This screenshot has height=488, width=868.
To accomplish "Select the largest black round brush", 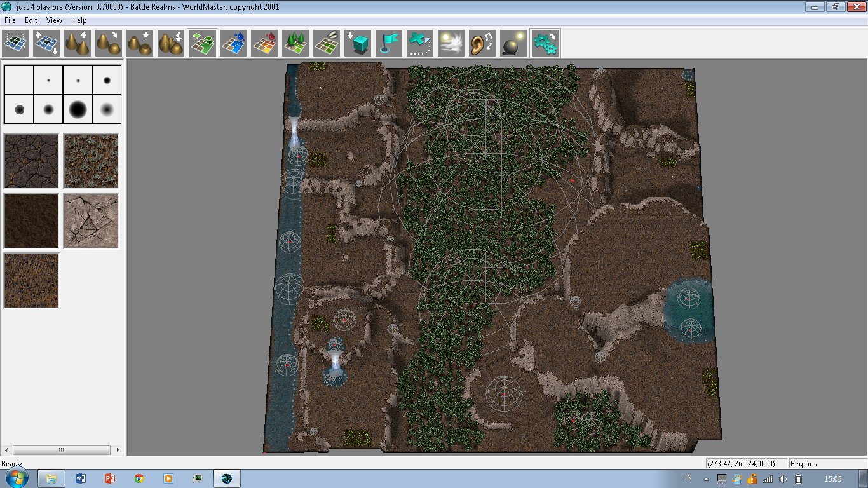I will pos(78,109).
